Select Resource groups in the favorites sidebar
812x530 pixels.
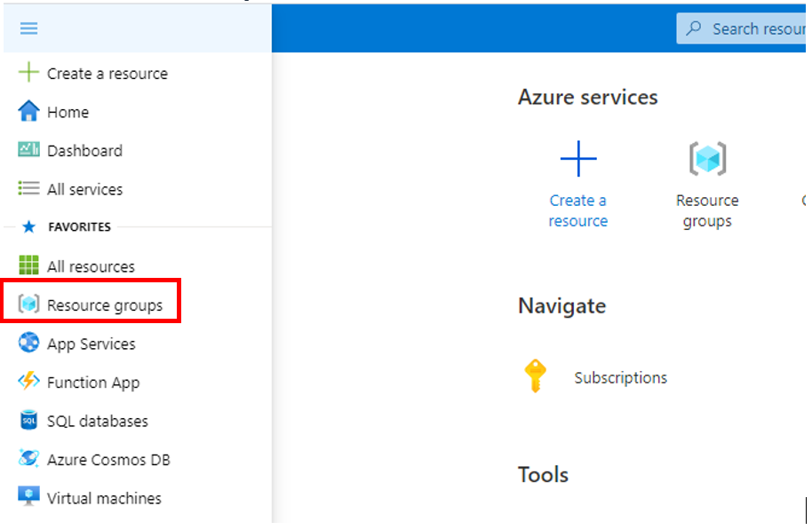[105, 305]
